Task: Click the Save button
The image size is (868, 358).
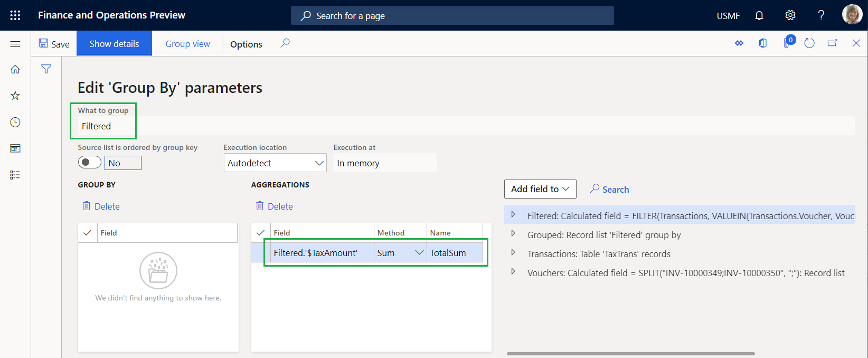Action: [54, 44]
